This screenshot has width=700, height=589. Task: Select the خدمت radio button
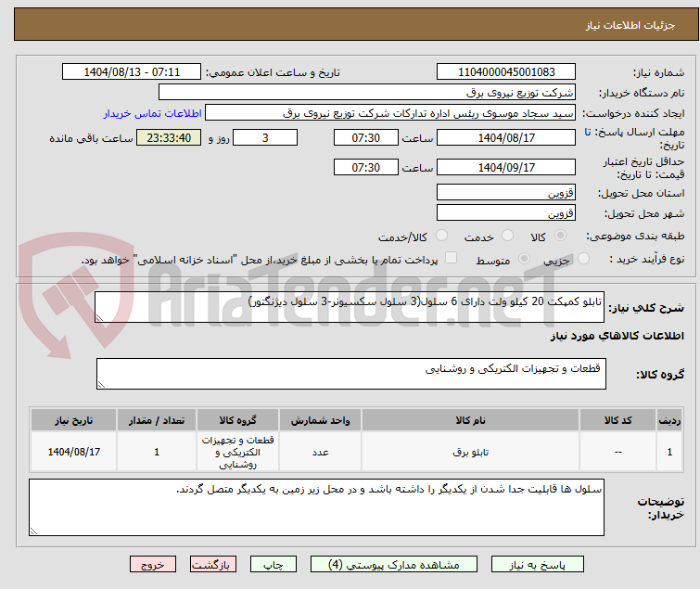[x=507, y=236]
